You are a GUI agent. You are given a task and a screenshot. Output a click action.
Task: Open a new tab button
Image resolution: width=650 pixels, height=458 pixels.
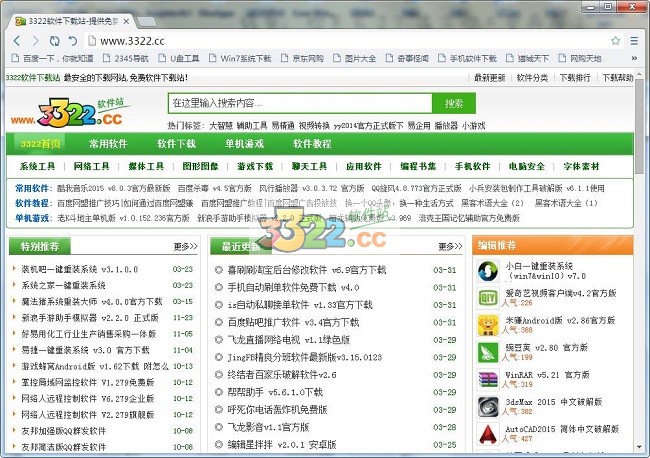pos(146,21)
